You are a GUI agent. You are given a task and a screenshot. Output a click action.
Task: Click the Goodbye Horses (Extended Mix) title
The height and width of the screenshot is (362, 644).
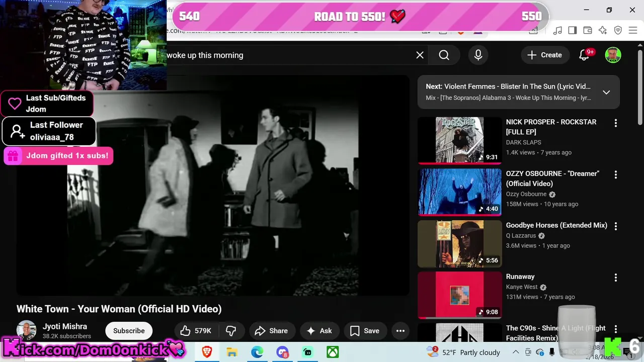[556, 225]
